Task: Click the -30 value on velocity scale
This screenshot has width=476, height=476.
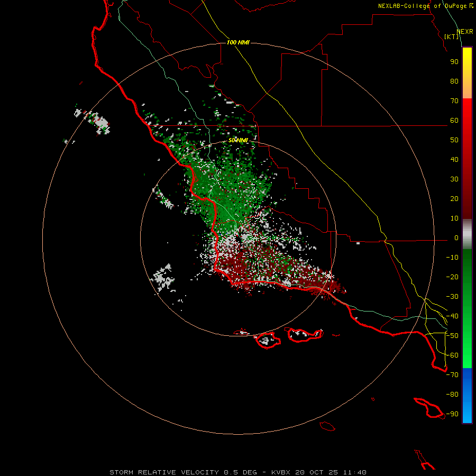Action: click(x=452, y=297)
